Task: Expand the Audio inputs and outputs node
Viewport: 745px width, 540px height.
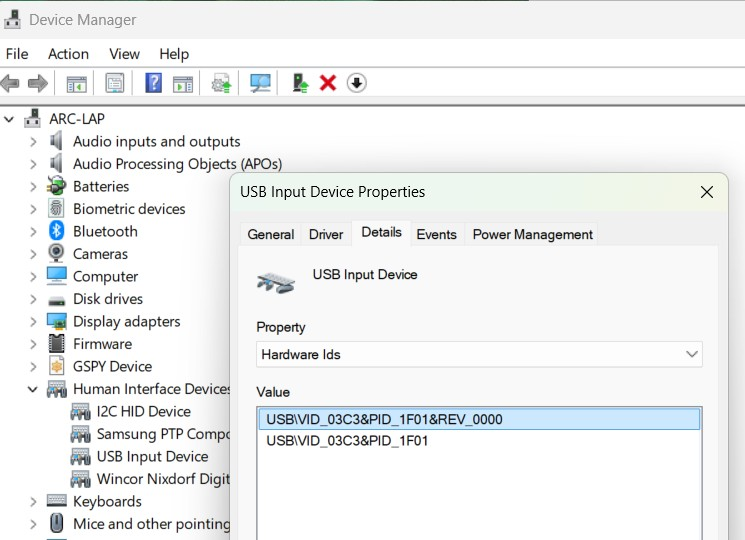Action: (x=33, y=141)
